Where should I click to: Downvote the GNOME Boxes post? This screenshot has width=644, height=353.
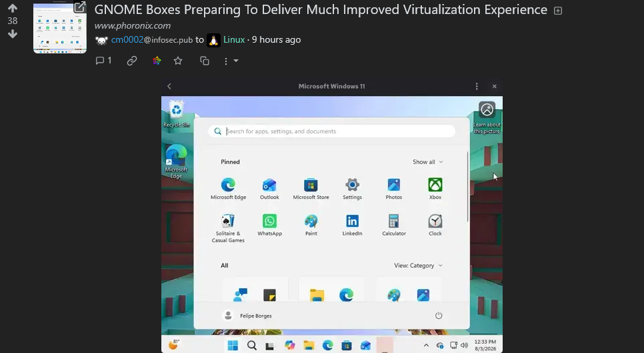[12, 33]
